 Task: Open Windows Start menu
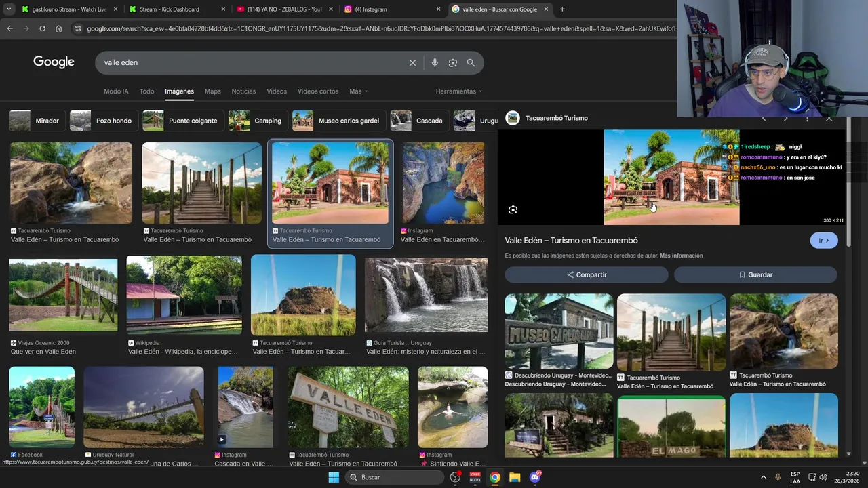[334, 477]
